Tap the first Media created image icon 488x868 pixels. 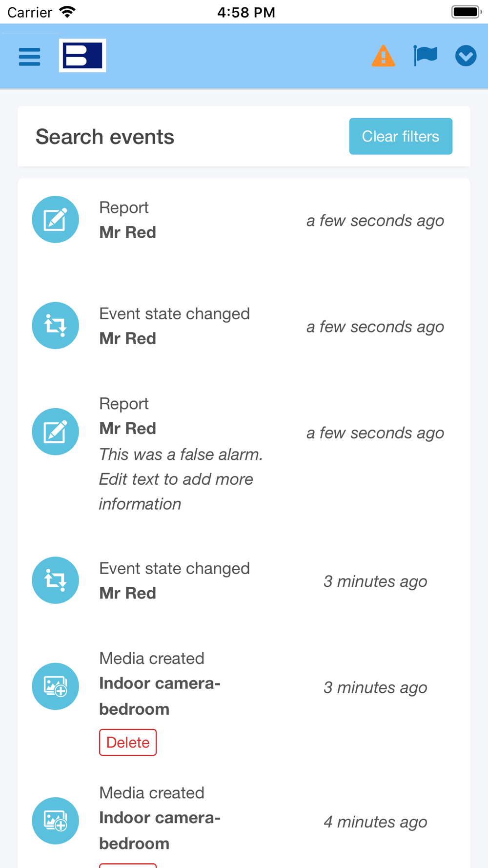55,686
